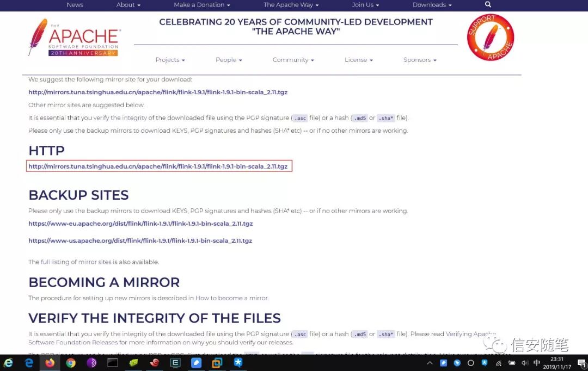Click the BECOMING A MIRROR heading
The image size is (588, 371).
click(104, 282)
